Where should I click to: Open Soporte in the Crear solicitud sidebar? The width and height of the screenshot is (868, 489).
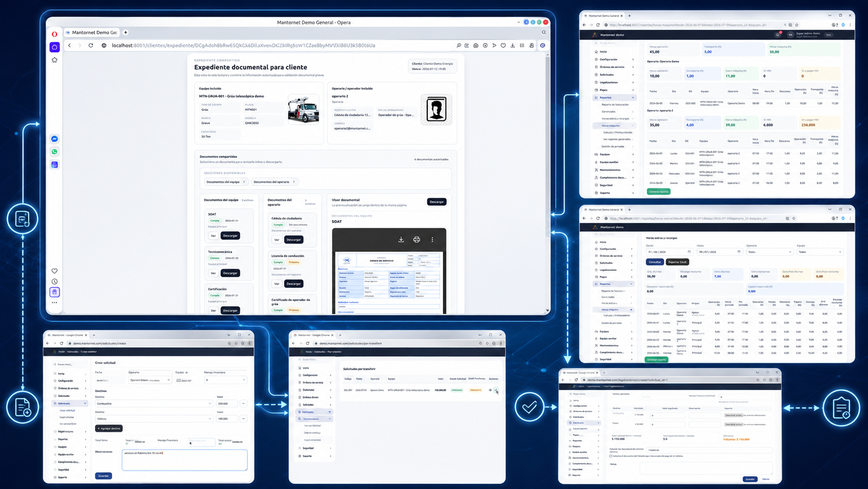tap(70, 477)
